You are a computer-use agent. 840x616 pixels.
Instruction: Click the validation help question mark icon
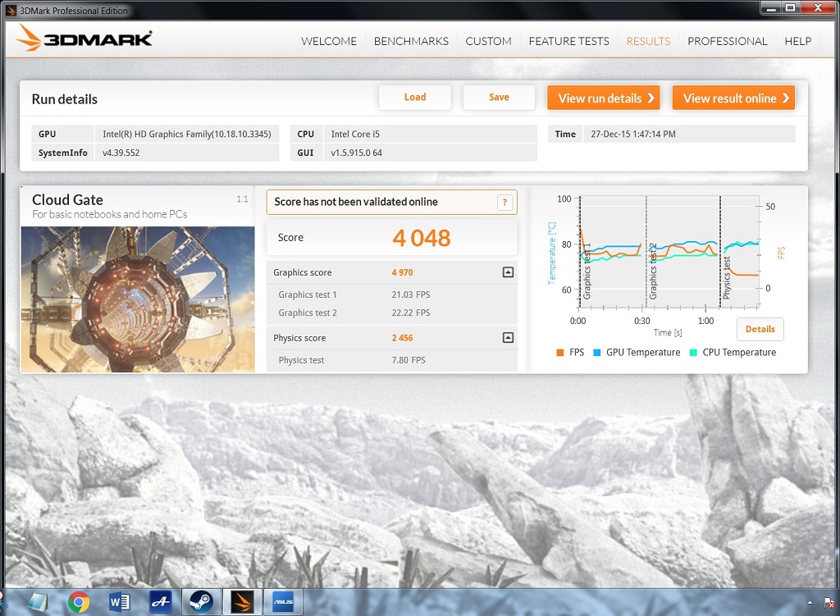pos(505,203)
